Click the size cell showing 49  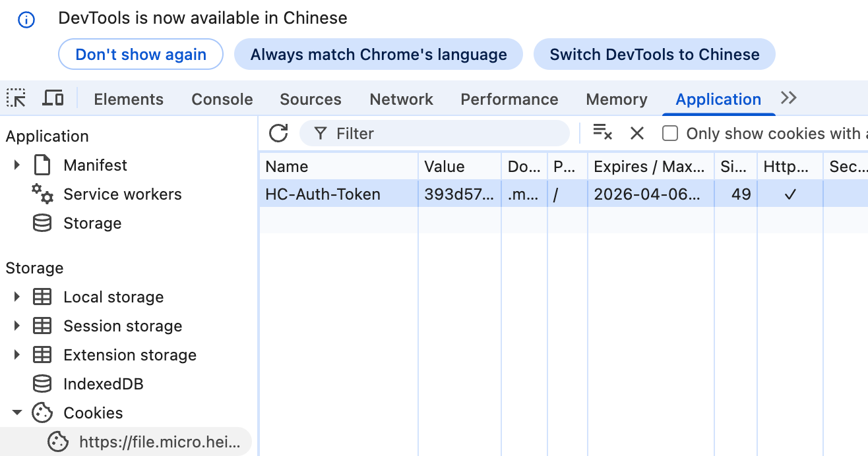(x=735, y=194)
